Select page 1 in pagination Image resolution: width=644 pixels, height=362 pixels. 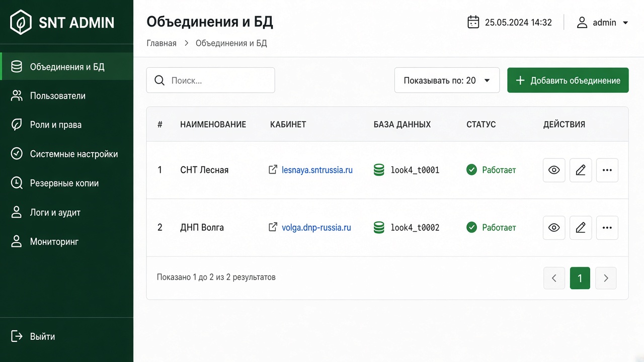click(x=580, y=278)
